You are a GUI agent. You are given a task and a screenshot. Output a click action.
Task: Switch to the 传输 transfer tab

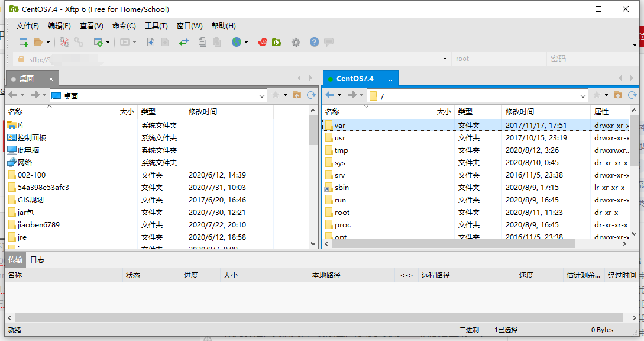tap(15, 259)
